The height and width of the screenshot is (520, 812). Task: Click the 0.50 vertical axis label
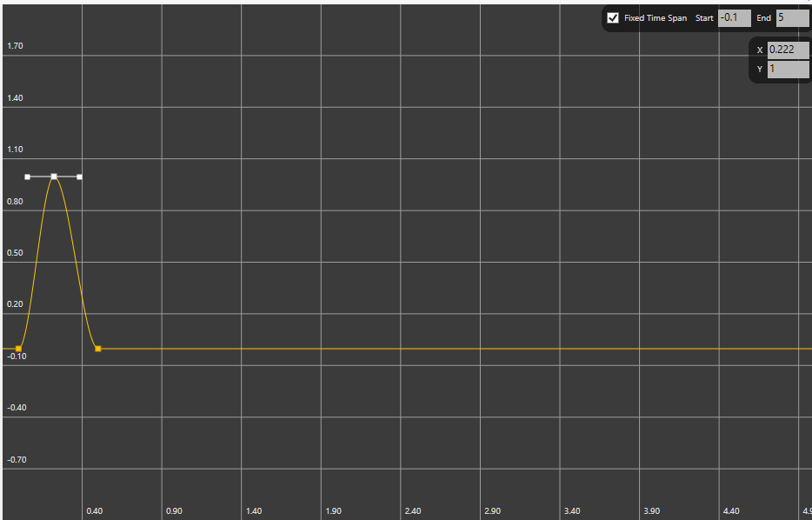pos(15,253)
